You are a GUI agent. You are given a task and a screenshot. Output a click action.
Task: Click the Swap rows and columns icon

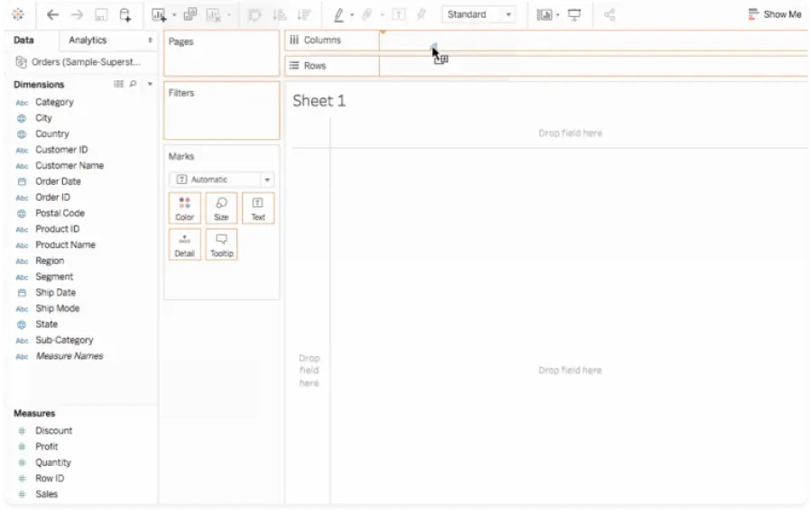(254, 15)
